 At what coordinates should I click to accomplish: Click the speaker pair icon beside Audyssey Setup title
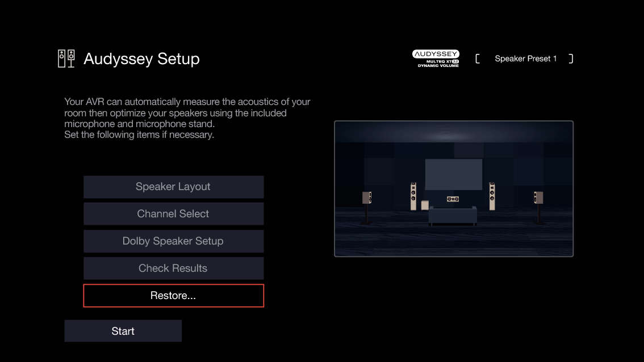pyautogui.click(x=65, y=58)
